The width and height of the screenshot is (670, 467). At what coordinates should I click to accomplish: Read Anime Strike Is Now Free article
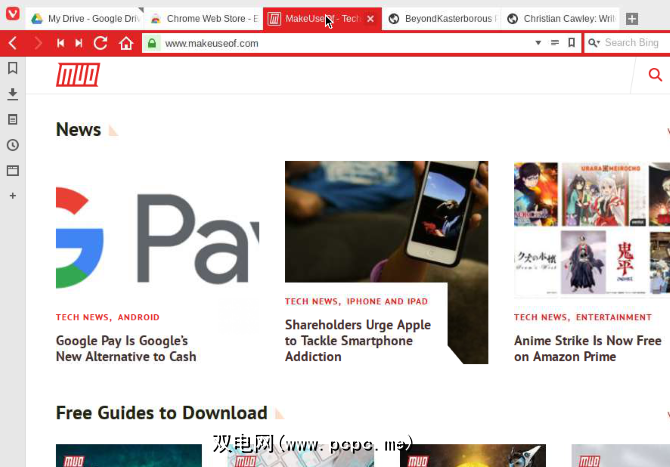pos(588,349)
